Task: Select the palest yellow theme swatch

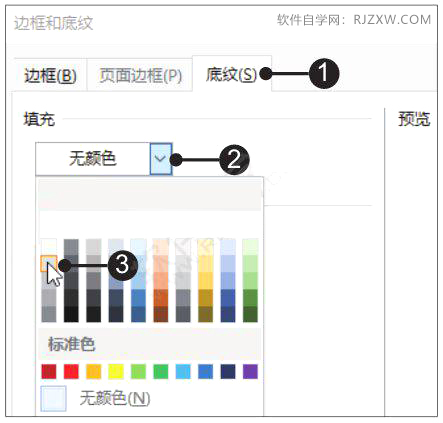Action: pos(205,247)
